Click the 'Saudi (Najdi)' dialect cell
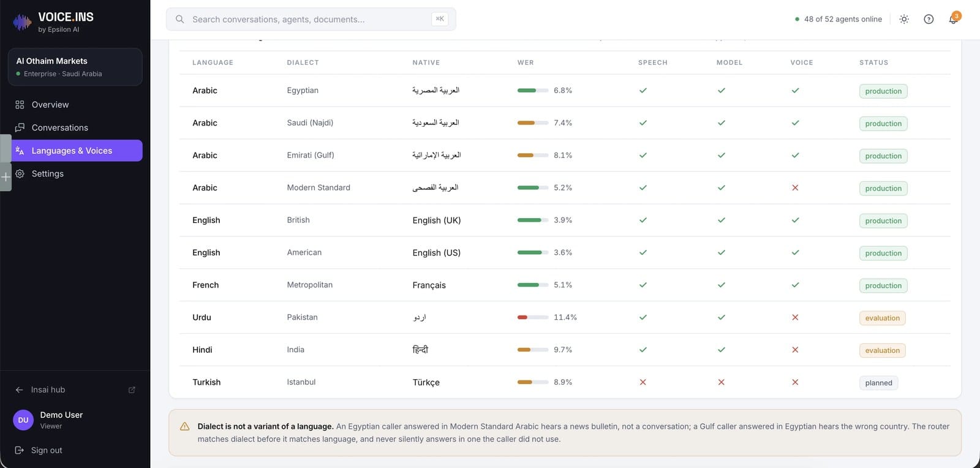The height and width of the screenshot is (468, 980). click(x=310, y=123)
